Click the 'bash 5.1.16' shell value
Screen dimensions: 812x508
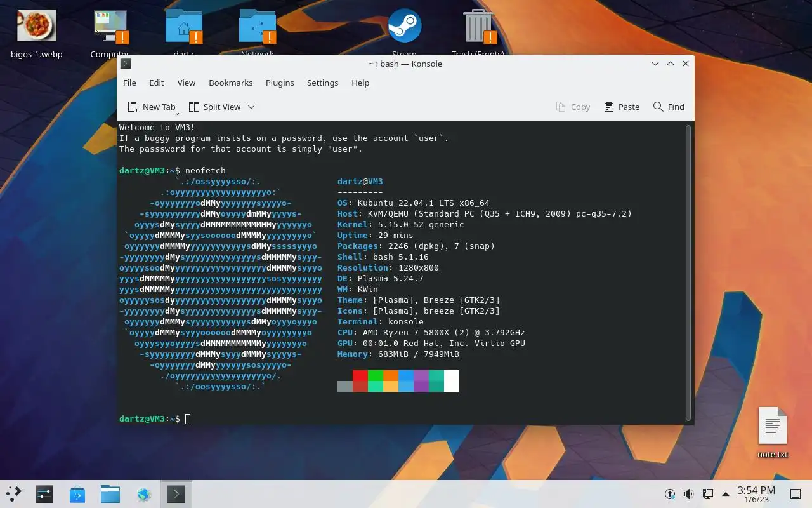click(x=401, y=257)
